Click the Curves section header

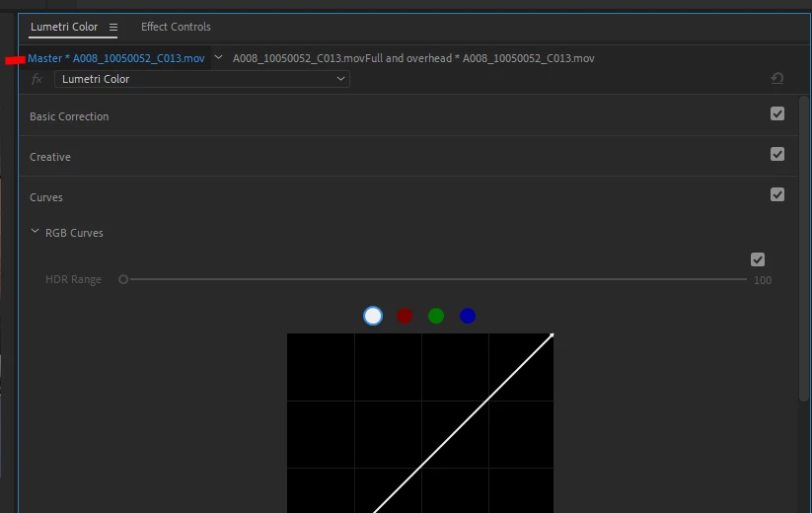[46, 197]
